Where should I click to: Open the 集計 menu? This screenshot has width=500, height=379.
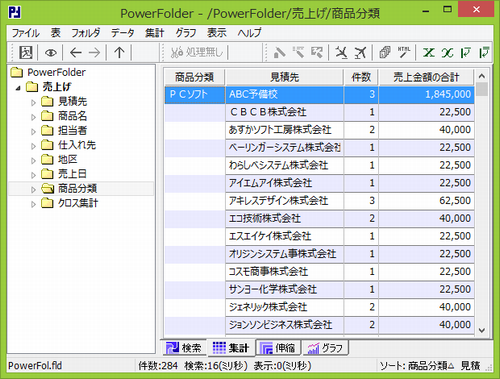[x=155, y=33]
